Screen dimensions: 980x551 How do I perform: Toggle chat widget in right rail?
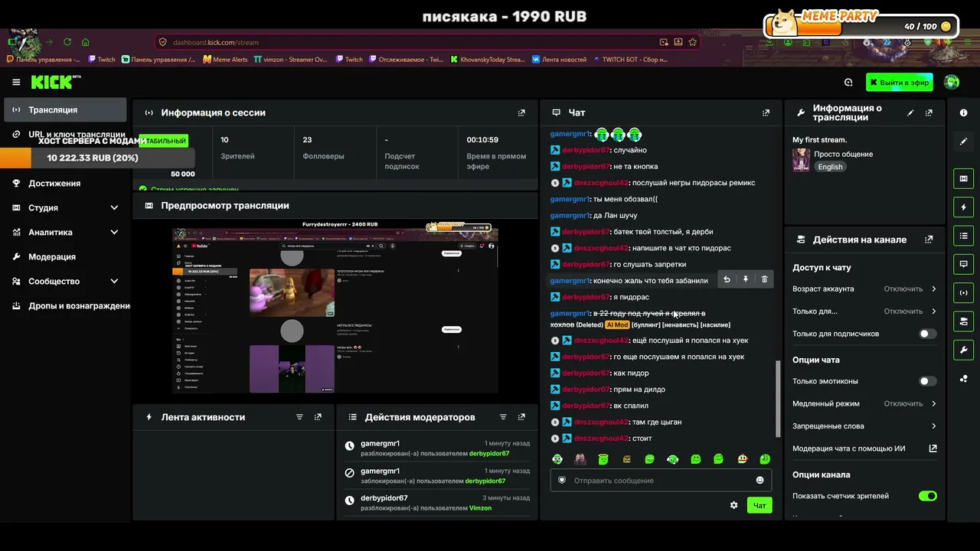coord(963,264)
